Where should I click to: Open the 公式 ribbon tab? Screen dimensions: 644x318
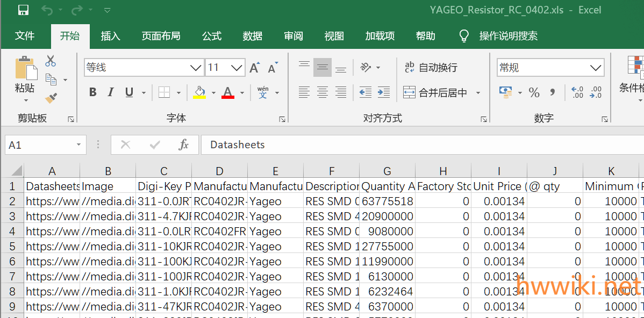(212, 36)
